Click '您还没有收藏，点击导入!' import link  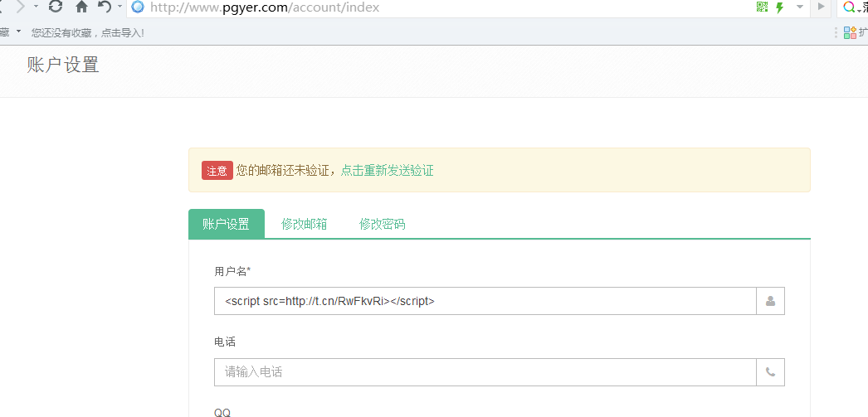[x=88, y=32]
